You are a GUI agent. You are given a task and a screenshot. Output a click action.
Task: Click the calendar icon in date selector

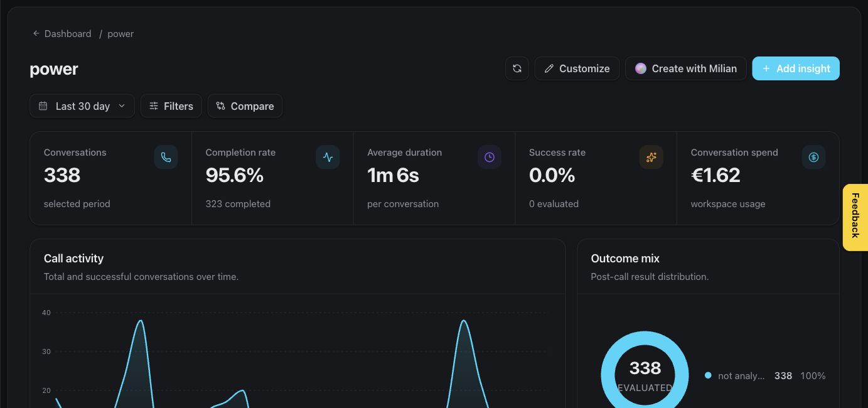43,106
